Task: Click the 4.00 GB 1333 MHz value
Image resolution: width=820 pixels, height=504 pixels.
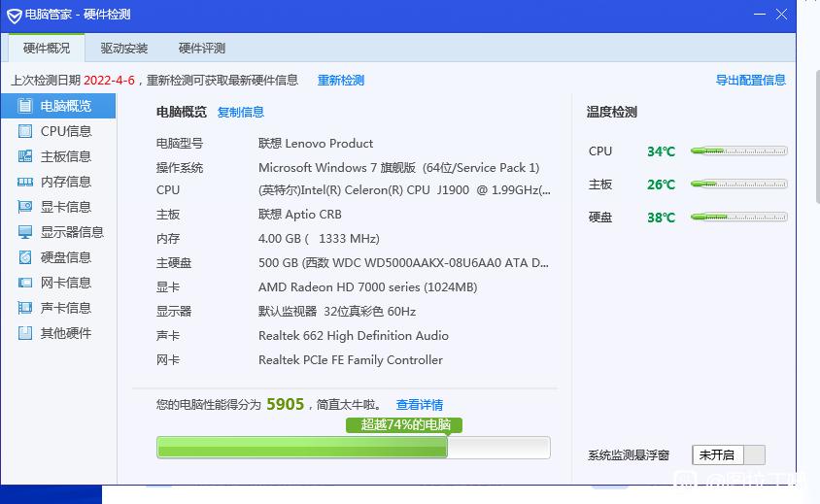Action: (319, 239)
